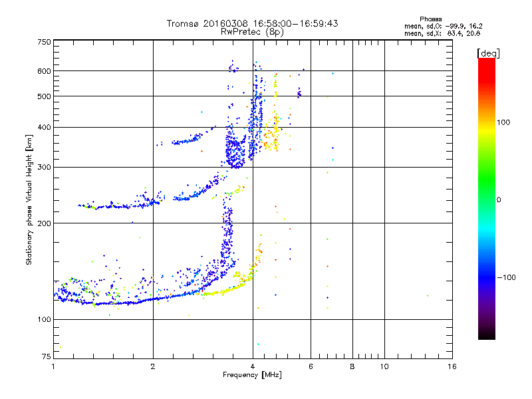
Task: Click the 'mean, sd,O: -99.9, 16.2' line
Action: click(x=443, y=26)
